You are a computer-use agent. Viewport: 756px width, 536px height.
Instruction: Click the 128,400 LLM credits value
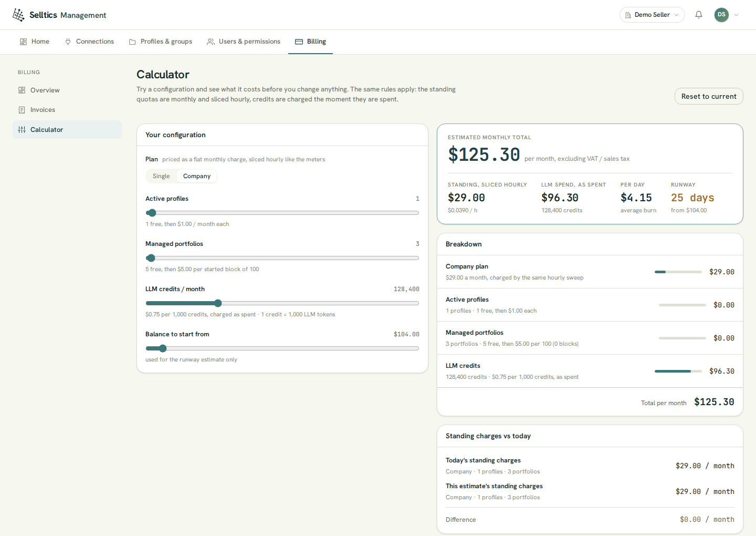(406, 289)
